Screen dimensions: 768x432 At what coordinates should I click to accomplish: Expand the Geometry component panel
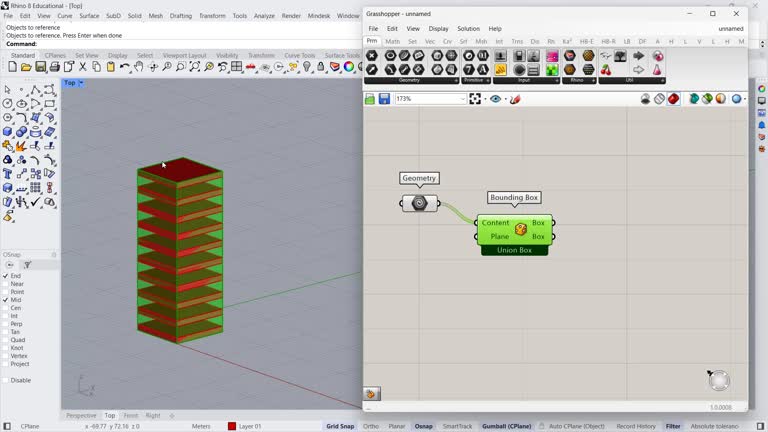tap(456, 80)
